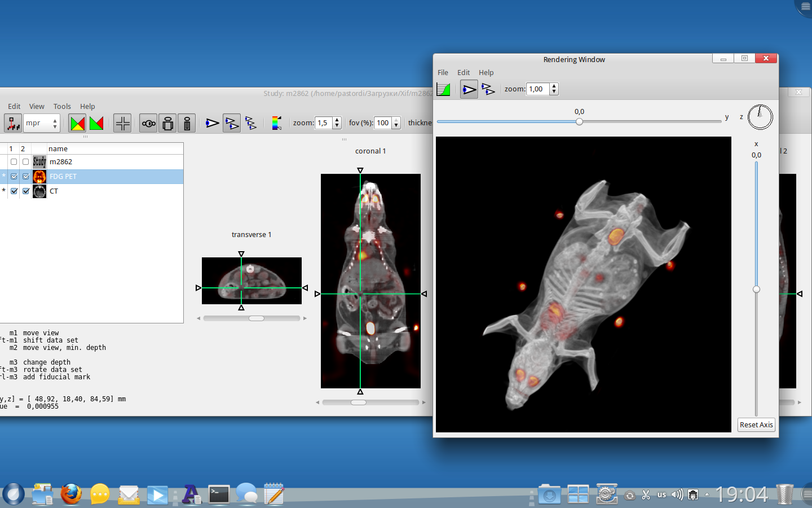Screen dimensions: 812x508
Task: Select the CT data set row
Action: coord(54,191)
